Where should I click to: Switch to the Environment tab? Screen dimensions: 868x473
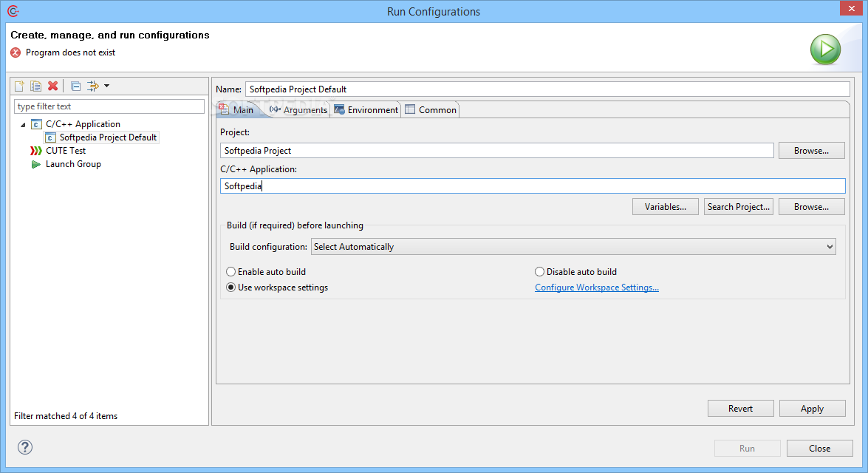pyautogui.click(x=366, y=109)
